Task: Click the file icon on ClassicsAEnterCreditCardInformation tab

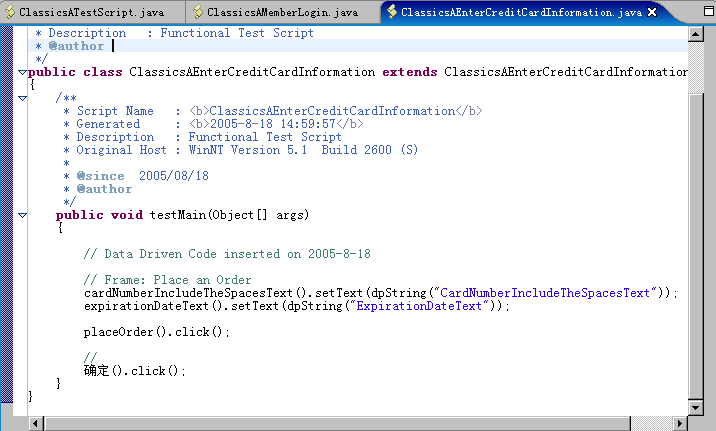Action: point(392,12)
